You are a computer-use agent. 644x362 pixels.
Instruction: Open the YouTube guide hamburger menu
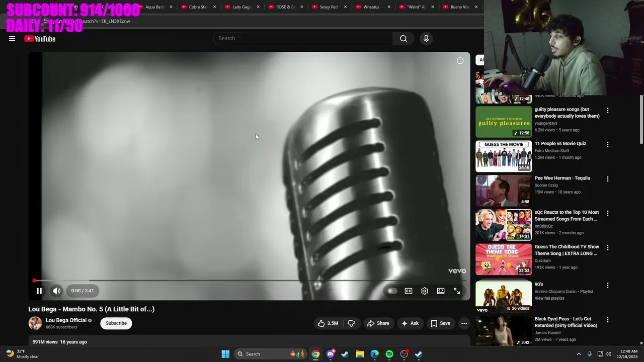click(x=12, y=39)
